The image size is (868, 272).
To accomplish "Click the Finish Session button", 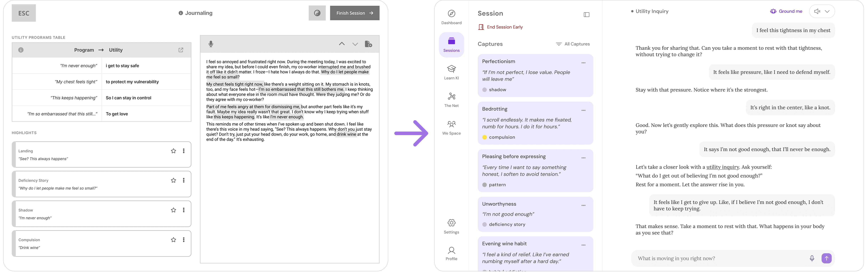I will pyautogui.click(x=354, y=13).
